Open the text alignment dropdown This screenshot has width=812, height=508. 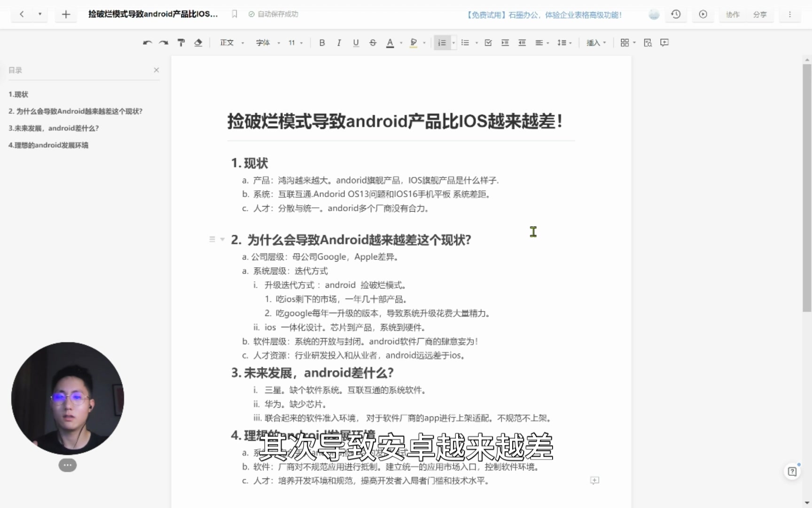[x=542, y=43]
